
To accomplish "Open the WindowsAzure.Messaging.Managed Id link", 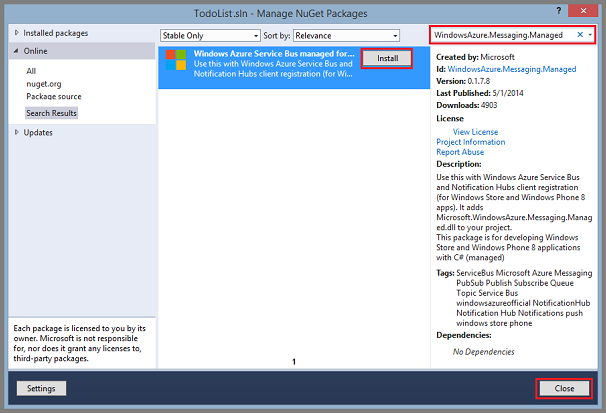I will click(x=512, y=69).
